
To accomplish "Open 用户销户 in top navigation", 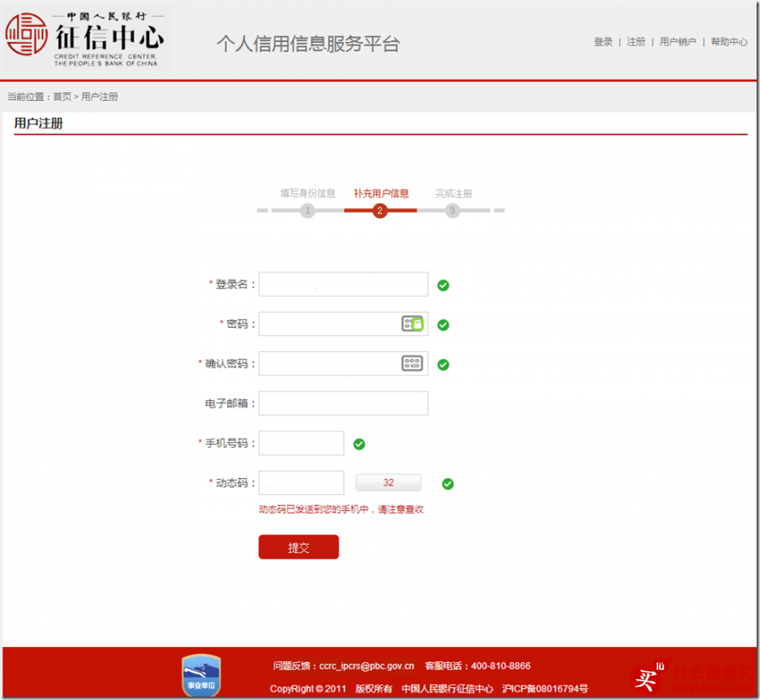I will [x=678, y=42].
